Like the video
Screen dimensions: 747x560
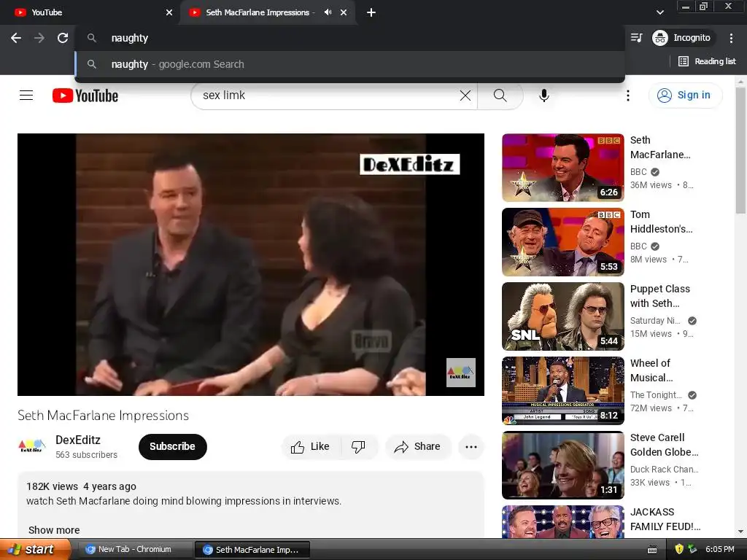point(310,447)
